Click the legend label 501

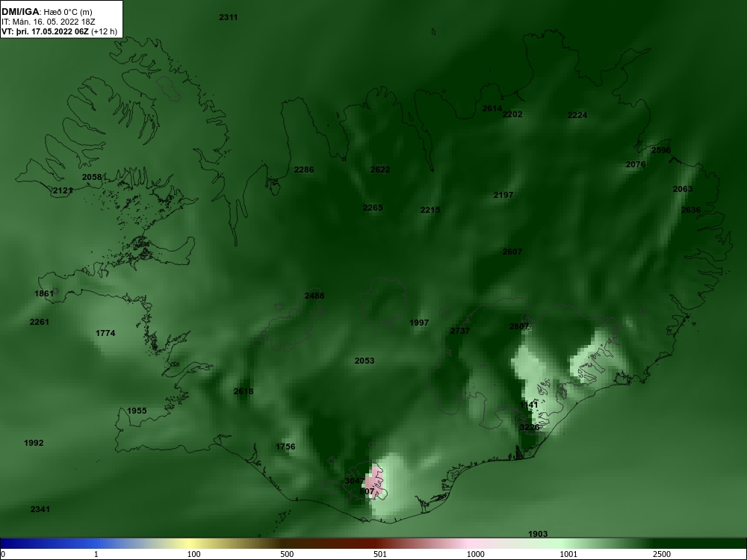pyautogui.click(x=379, y=554)
